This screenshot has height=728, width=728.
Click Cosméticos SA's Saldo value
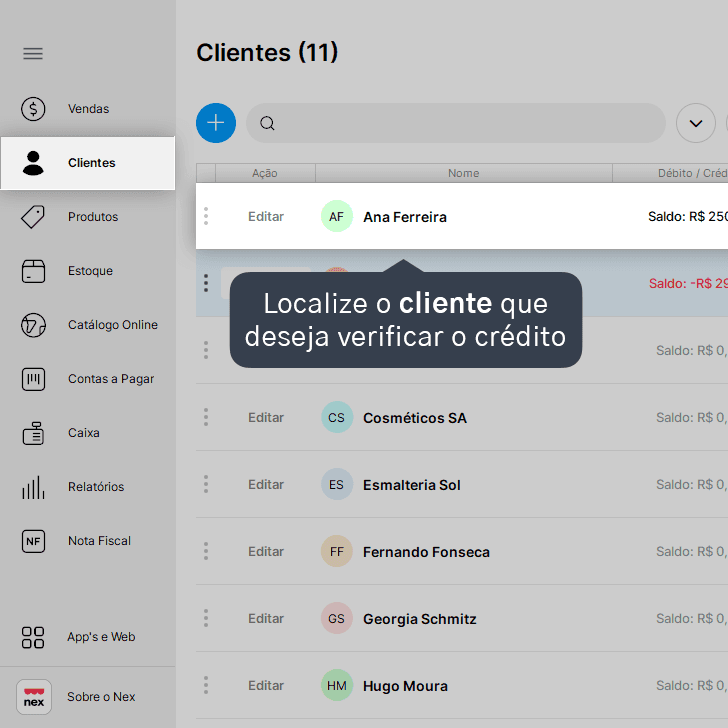coord(692,418)
